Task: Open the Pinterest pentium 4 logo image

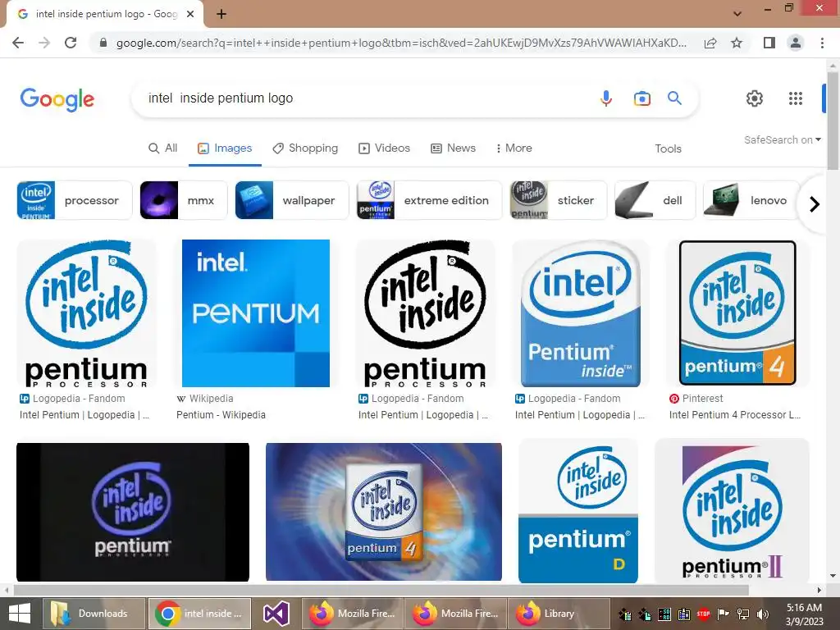Action: pyautogui.click(x=737, y=313)
